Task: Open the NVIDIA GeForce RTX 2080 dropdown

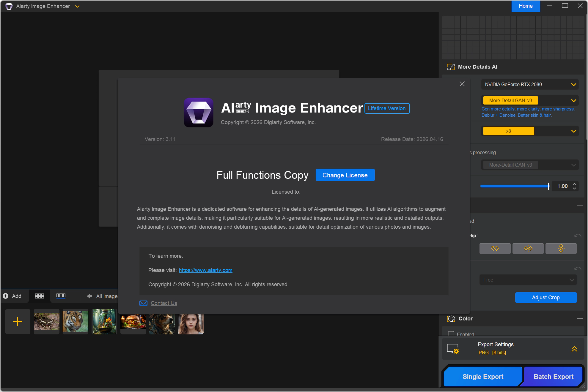Action: [529, 84]
